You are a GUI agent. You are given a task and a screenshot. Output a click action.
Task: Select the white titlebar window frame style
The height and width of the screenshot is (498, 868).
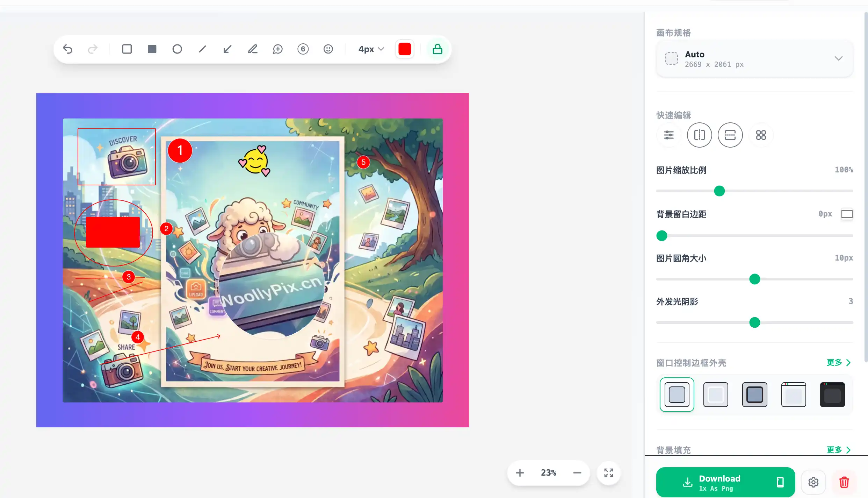pyautogui.click(x=794, y=394)
